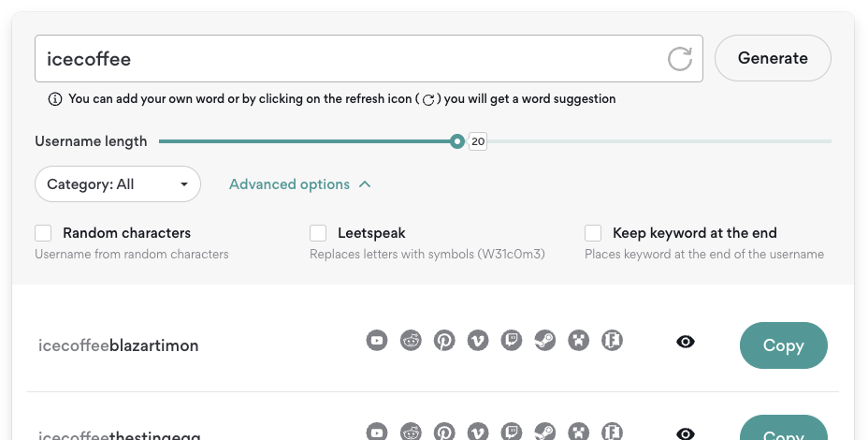Screen dimensions: 868x440
Task: Click YouTube icon for icecoffeeblazartimon
Action: (x=377, y=341)
